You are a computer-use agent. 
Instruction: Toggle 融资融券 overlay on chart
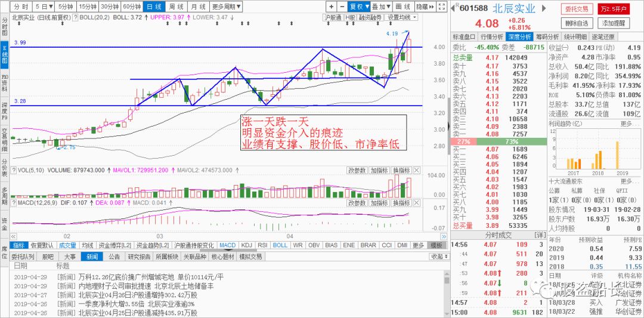(x=370, y=18)
